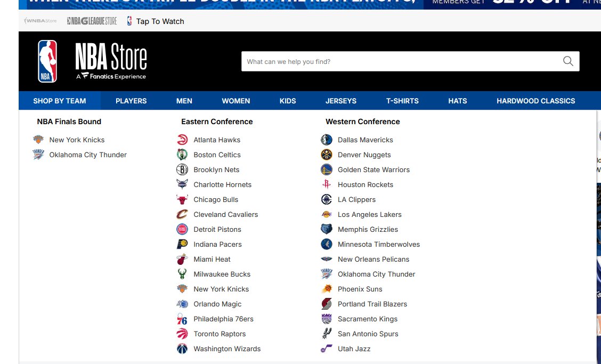
Task: Select New York Knicks under NBA Finals Bound
Action: 77,140
